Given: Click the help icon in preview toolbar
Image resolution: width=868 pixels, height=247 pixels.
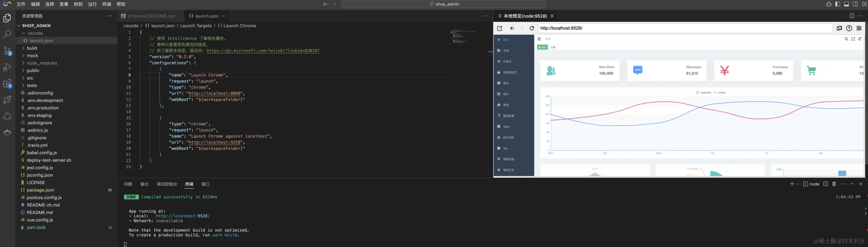Looking at the screenshot, I should [849, 28].
